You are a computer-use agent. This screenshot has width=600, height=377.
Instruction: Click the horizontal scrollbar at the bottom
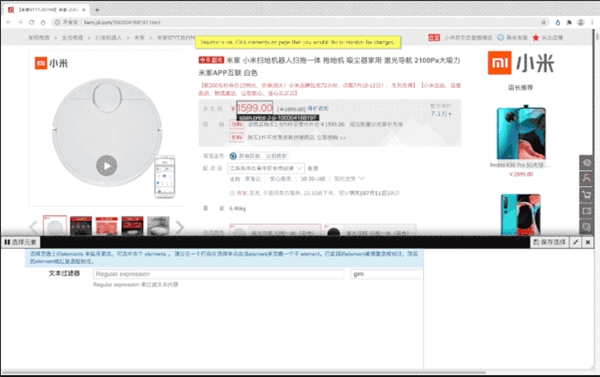click(x=245, y=372)
